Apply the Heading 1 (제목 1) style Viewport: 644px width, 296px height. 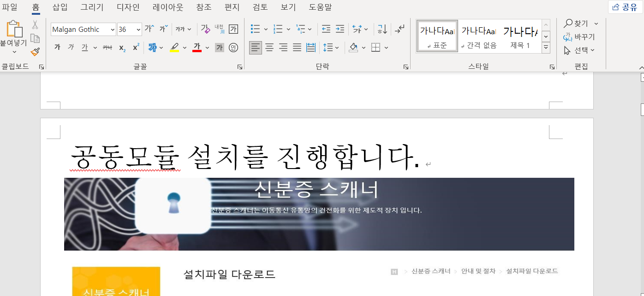[520, 36]
